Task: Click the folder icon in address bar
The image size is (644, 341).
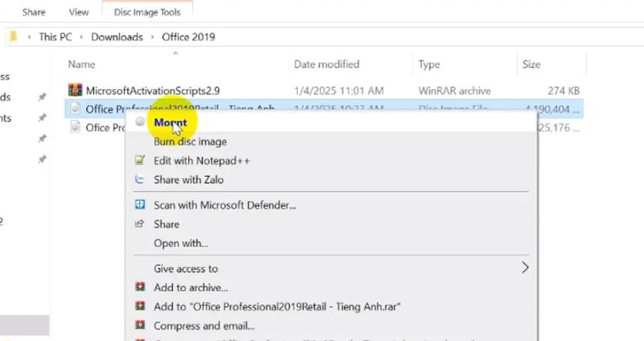Action: 13,36
